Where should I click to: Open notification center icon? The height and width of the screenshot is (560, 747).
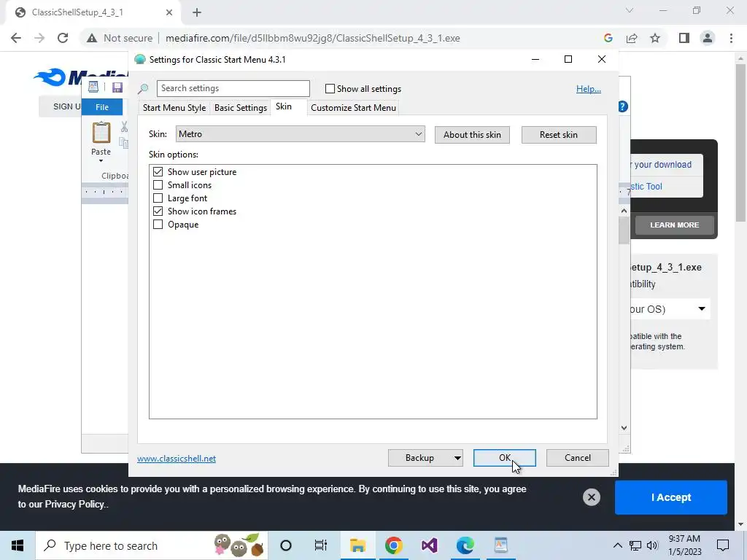[723, 545]
